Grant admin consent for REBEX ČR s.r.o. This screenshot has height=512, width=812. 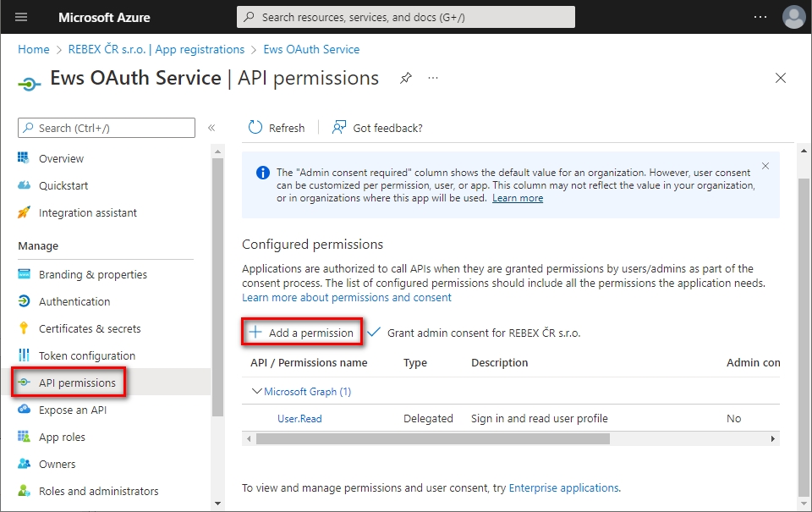(474, 333)
